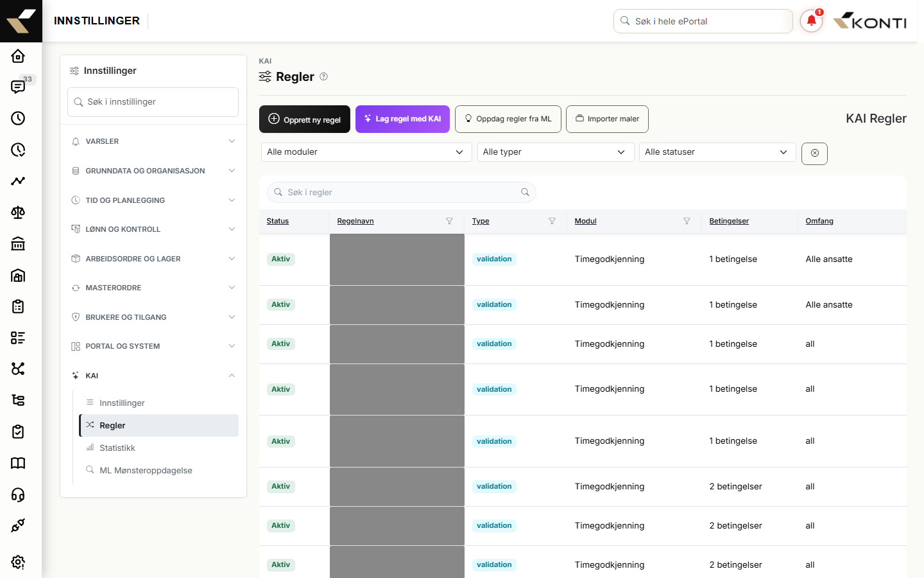Viewport: 924px width, 578px height.
Task: Open Innstillinger under the KAI section
Action: [x=158, y=403]
